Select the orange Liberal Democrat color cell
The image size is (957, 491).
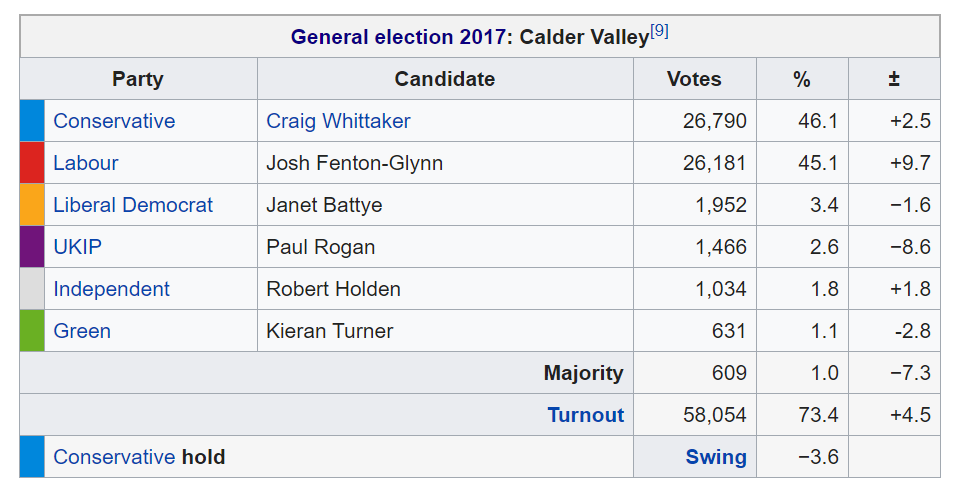tap(32, 205)
